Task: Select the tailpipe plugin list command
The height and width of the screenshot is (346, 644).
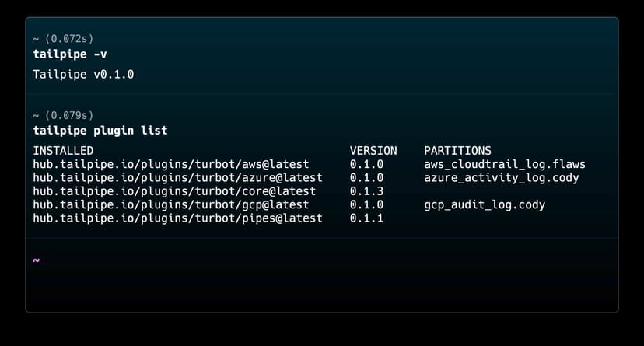Action: (x=100, y=130)
